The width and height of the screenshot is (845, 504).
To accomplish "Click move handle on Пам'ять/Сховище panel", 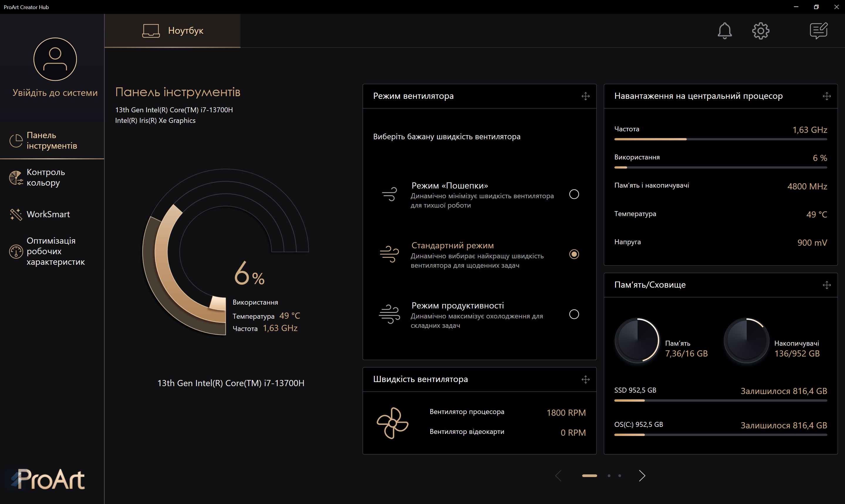I will click(x=827, y=285).
